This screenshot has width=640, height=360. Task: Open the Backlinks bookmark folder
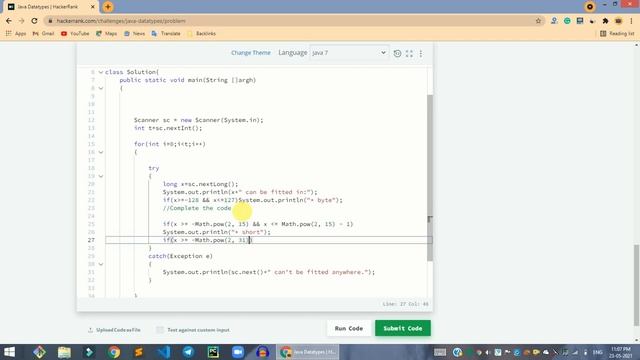click(201, 33)
